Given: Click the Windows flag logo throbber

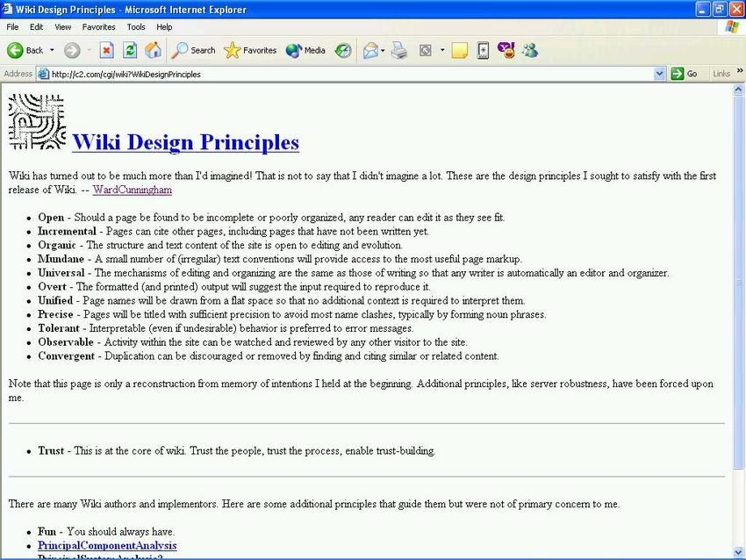Looking at the screenshot, I should (731, 26).
